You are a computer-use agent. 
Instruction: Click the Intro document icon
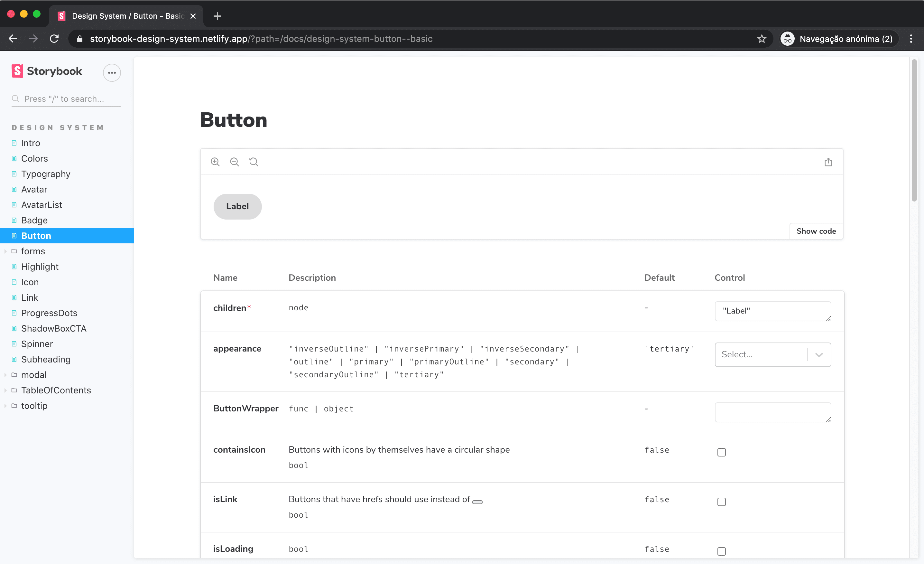tap(14, 143)
